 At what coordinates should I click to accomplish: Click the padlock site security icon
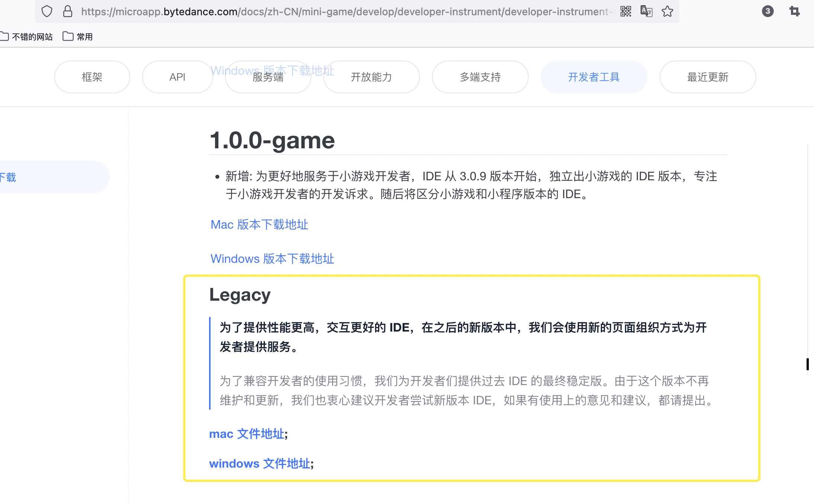pyautogui.click(x=67, y=12)
